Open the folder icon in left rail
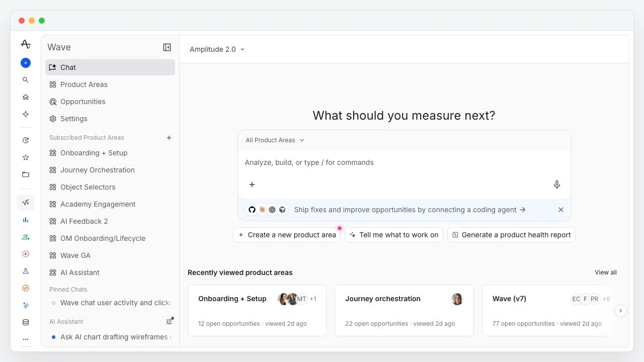Viewport: 644px width, 362px height. pos(26,174)
